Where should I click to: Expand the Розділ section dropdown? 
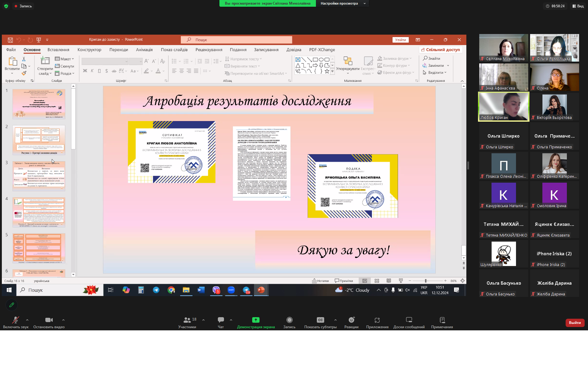coord(65,74)
